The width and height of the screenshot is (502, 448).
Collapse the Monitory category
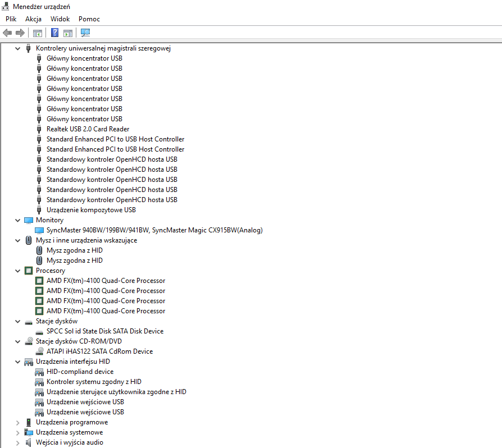[17, 221]
